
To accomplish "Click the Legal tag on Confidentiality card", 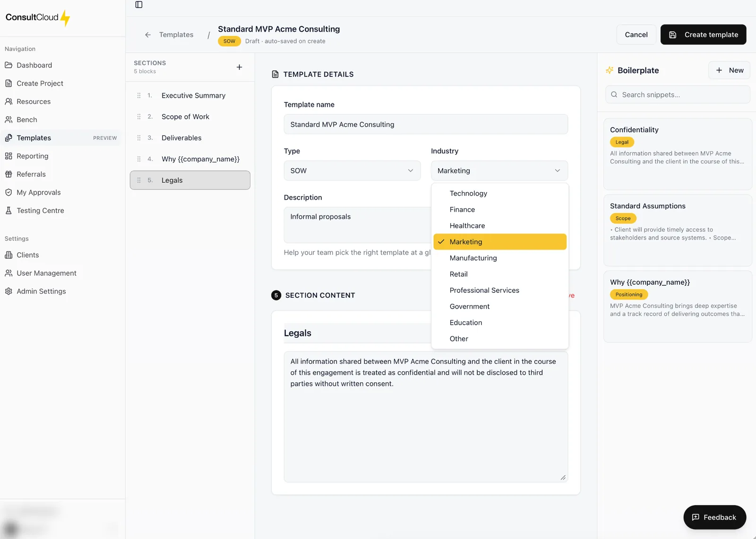I will pos(622,142).
